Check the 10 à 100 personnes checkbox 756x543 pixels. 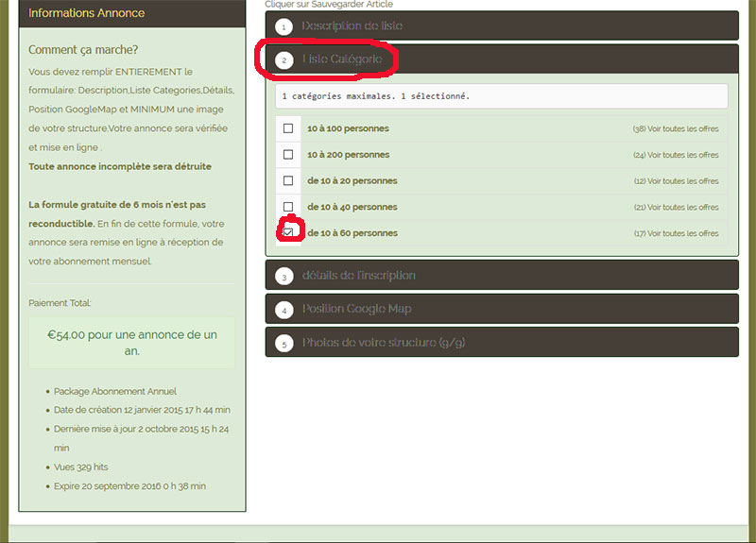click(288, 128)
